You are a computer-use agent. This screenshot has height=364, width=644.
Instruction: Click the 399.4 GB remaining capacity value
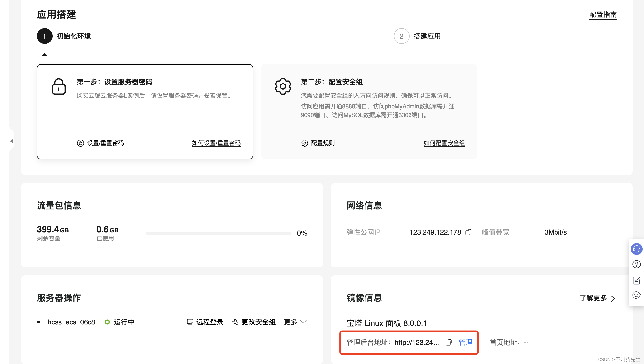pos(53,229)
